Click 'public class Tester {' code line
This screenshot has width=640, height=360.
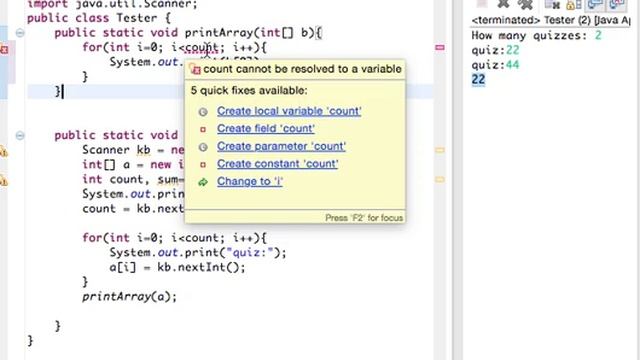point(99,18)
